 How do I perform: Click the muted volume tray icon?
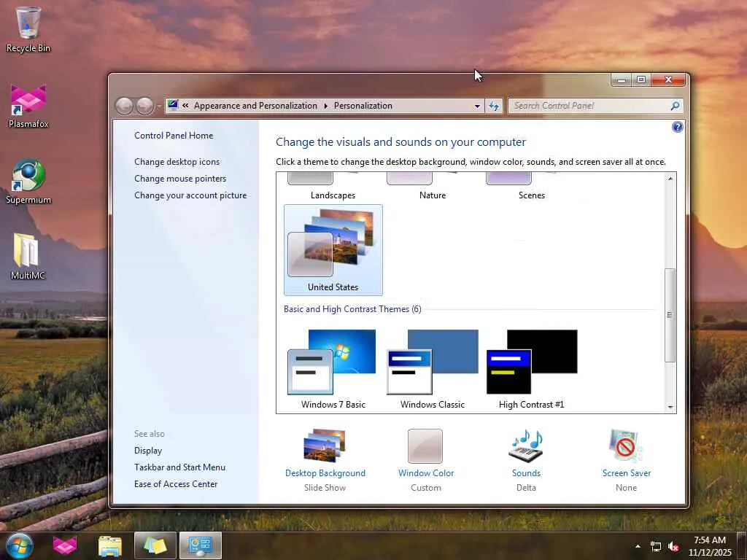673,547
